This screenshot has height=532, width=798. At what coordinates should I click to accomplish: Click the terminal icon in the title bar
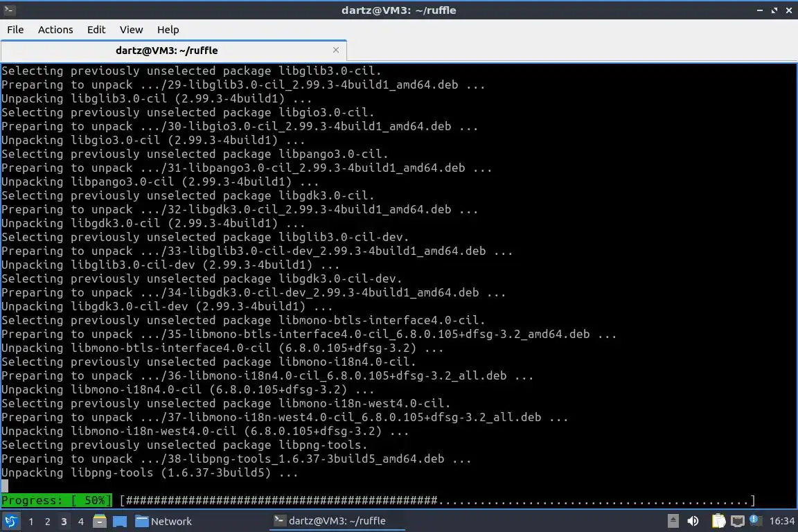9,10
